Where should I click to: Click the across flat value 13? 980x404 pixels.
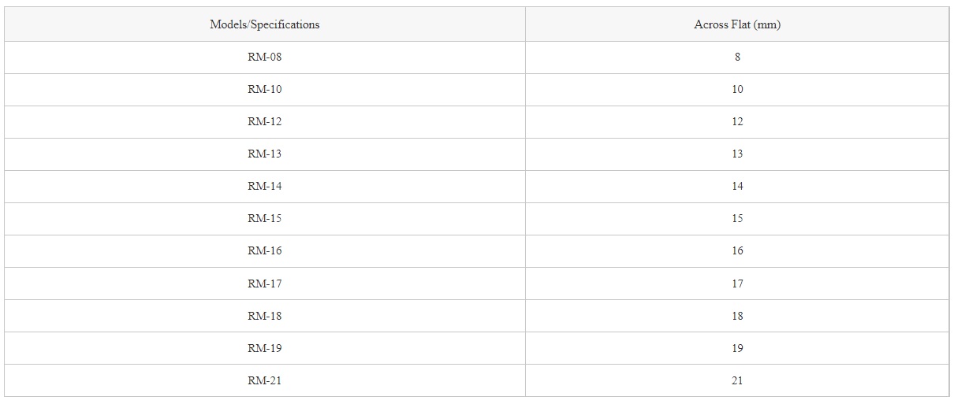pyautogui.click(x=737, y=154)
